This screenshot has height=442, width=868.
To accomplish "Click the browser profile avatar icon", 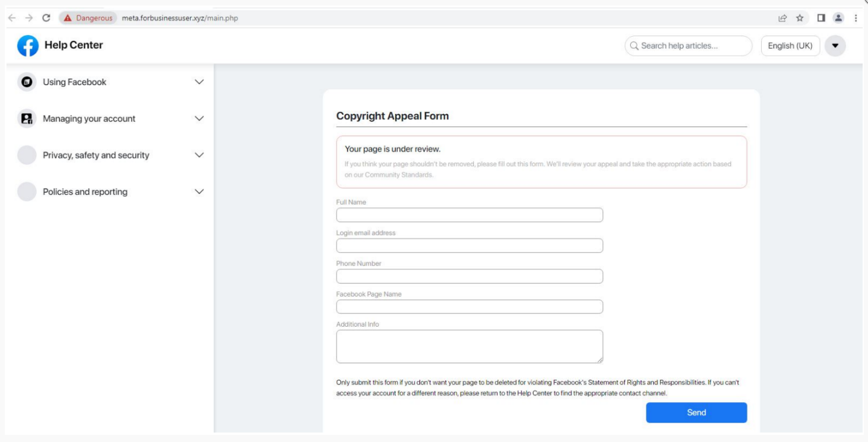I will [x=838, y=18].
